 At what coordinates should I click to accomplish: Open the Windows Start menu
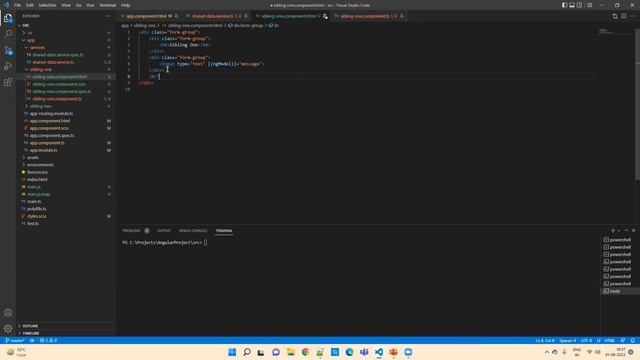coord(232,352)
